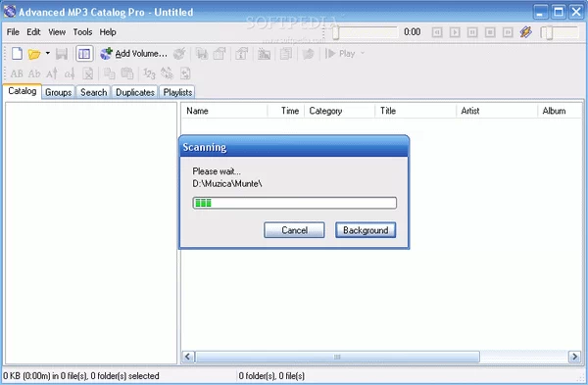Sort by the Artist column header
This screenshot has width=588, height=385.
coord(497,111)
